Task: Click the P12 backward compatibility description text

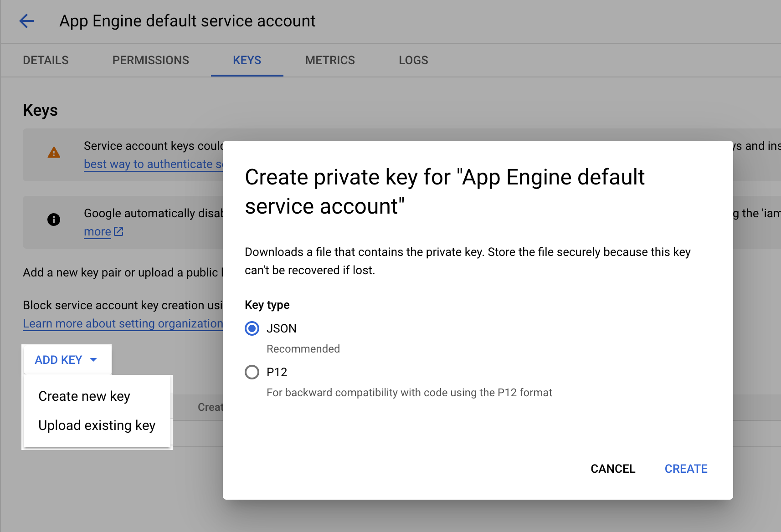Action: pyautogui.click(x=409, y=393)
